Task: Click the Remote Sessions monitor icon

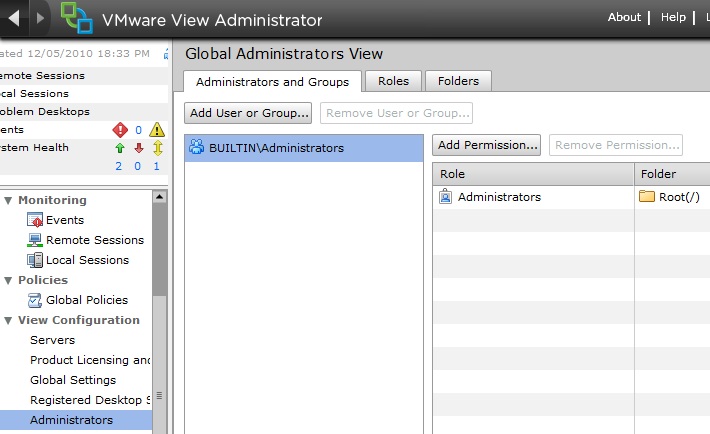Action: click(36, 240)
